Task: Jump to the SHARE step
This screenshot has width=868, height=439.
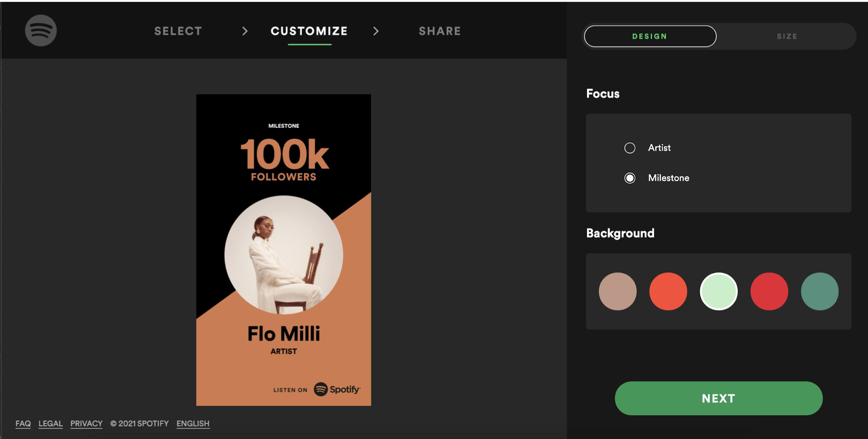Action: click(x=440, y=31)
